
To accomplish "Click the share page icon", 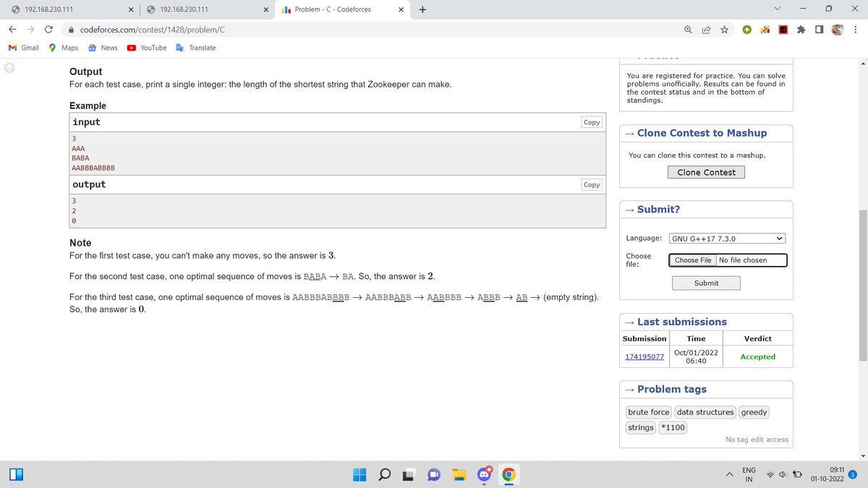I will click(706, 30).
